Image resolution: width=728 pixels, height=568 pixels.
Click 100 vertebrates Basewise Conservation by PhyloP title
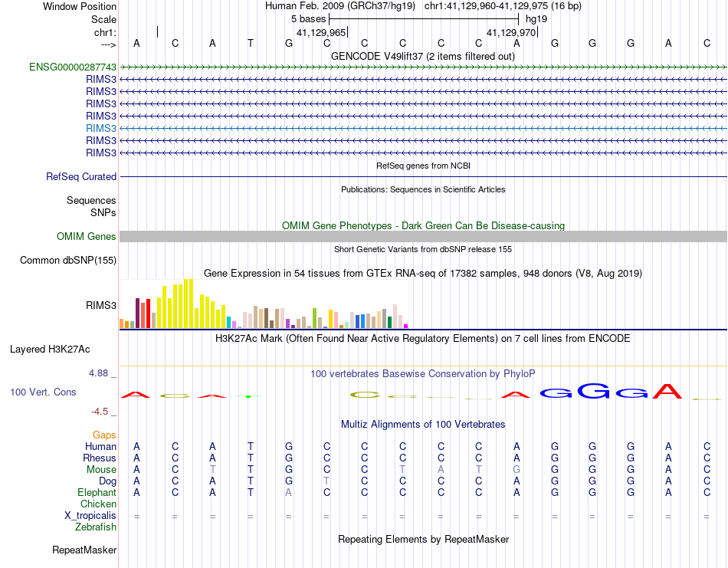click(x=423, y=373)
